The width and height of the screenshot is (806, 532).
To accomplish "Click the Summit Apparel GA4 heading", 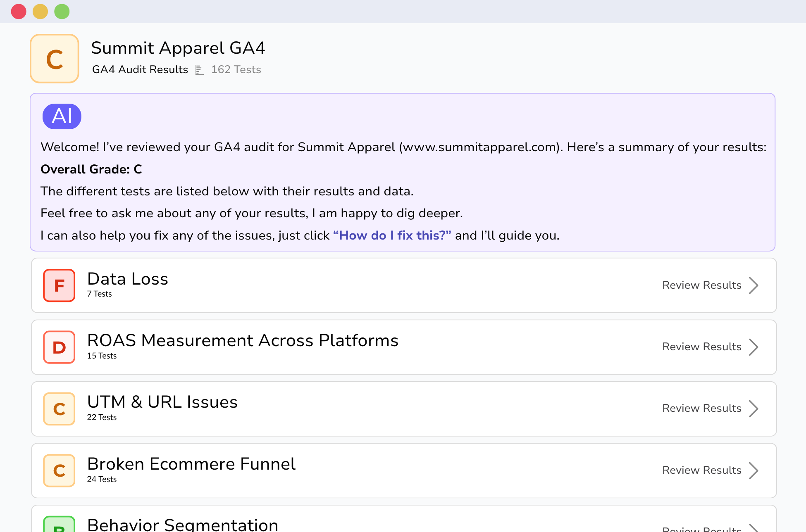I will [178, 48].
